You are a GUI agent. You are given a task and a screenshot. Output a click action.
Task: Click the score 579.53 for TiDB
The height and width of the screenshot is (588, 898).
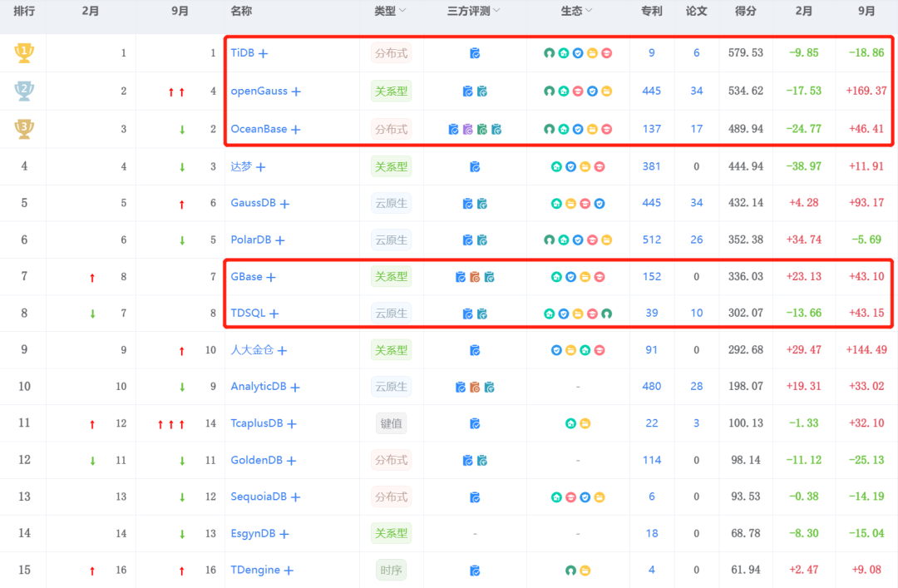(746, 52)
